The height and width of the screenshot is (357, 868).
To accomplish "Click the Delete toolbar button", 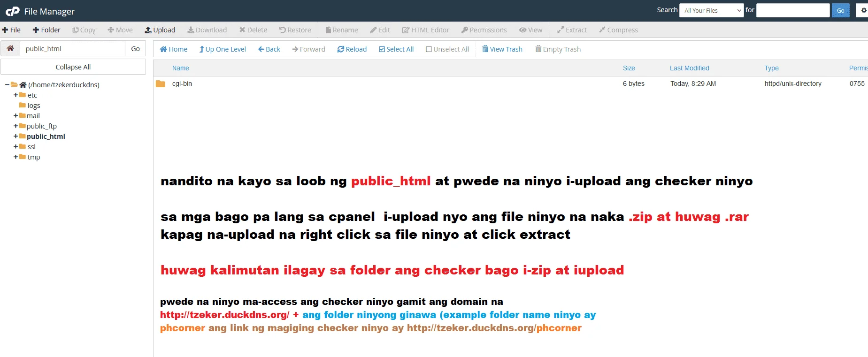I will tap(253, 30).
